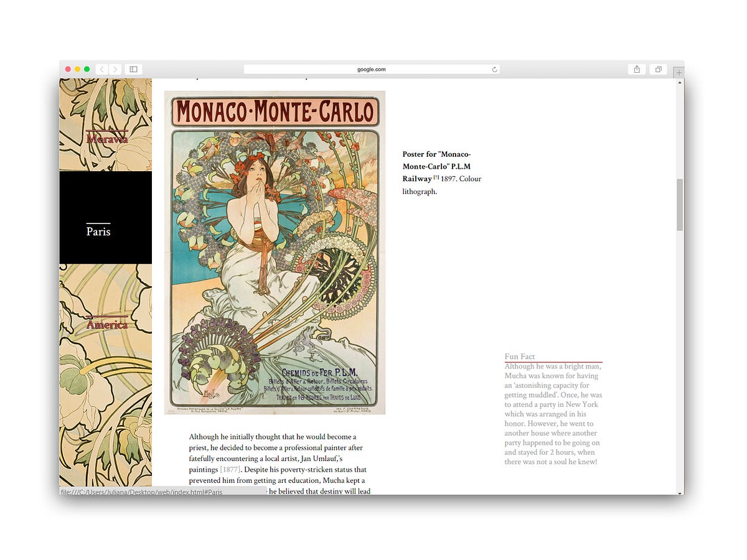Open the Share menu icon
Screen dimensions: 747x560
pos(637,69)
